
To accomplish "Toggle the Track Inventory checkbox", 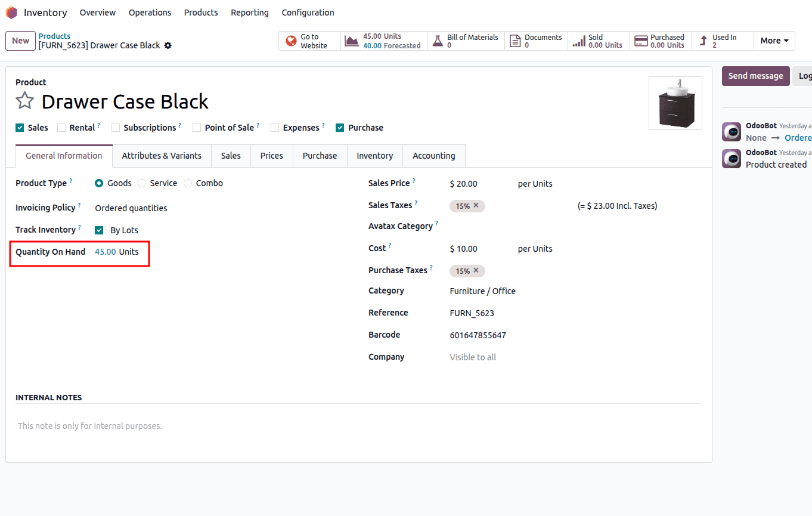I will coord(99,230).
